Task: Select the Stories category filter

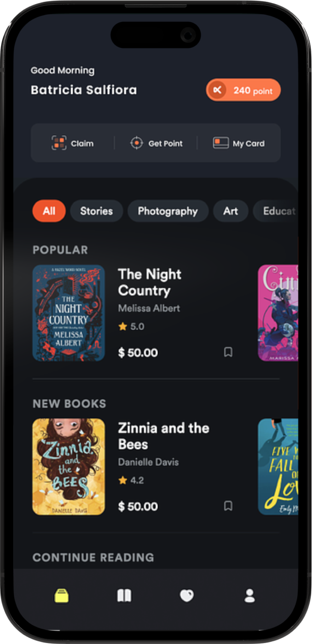Action: coord(96,211)
